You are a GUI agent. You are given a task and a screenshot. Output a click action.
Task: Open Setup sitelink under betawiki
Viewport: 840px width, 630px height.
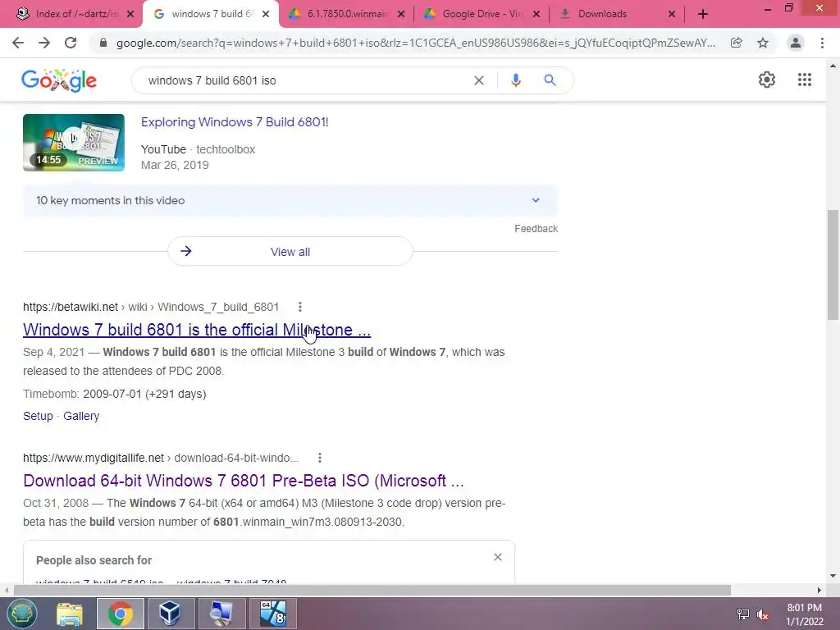(x=38, y=416)
